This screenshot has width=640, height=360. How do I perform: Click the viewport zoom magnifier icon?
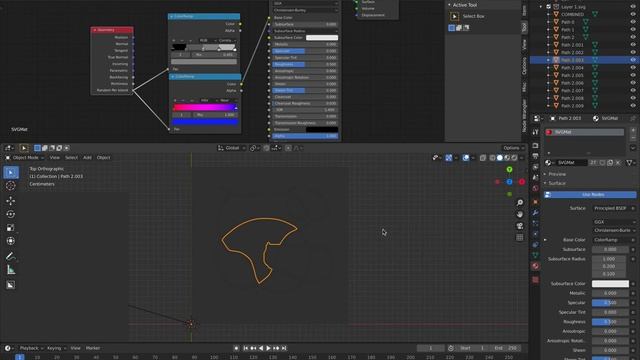[x=520, y=203]
